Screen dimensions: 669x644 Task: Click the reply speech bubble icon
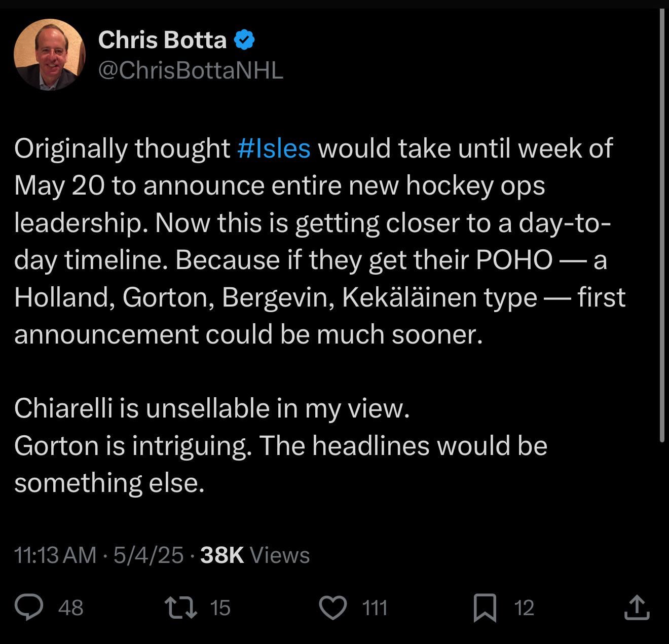(29, 607)
